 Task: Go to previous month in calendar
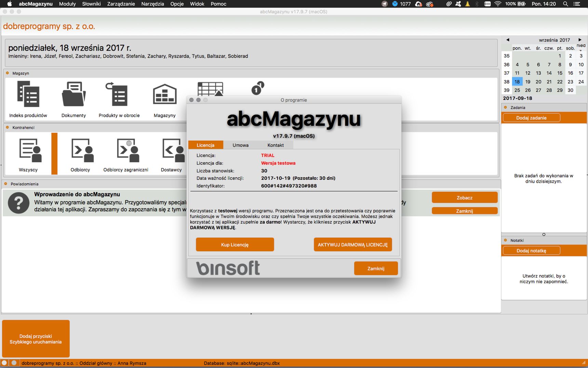coord(508,40)
